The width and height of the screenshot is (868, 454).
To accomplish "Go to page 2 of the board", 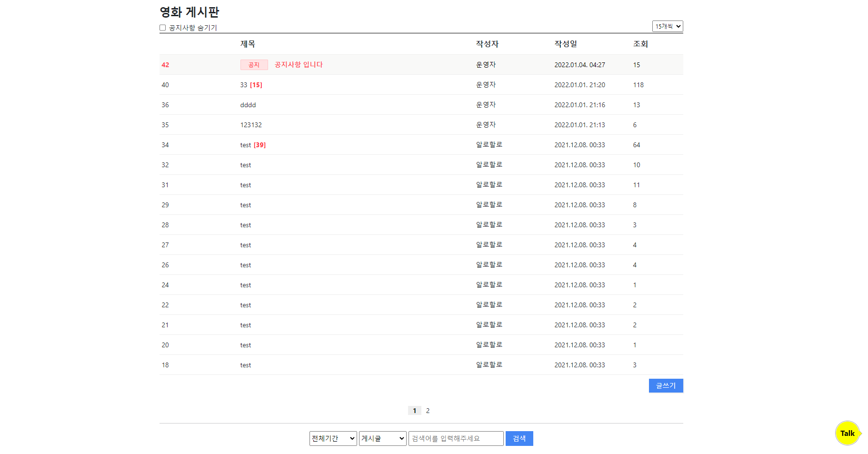I will [428, 410].
